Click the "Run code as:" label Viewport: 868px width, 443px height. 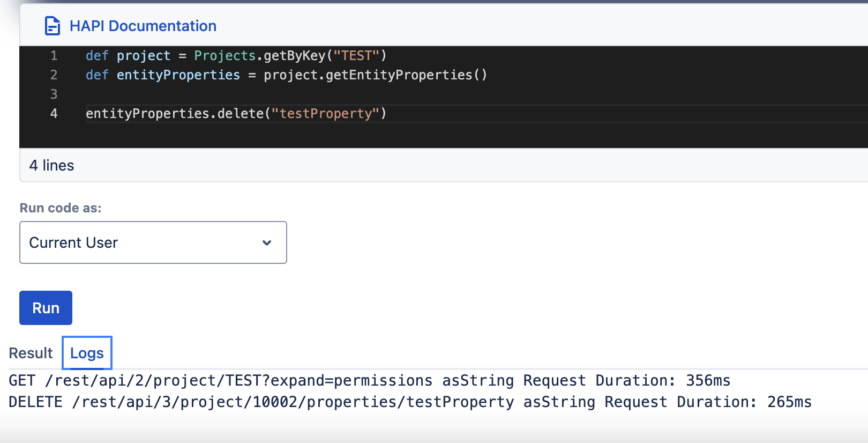click(61, 208)
